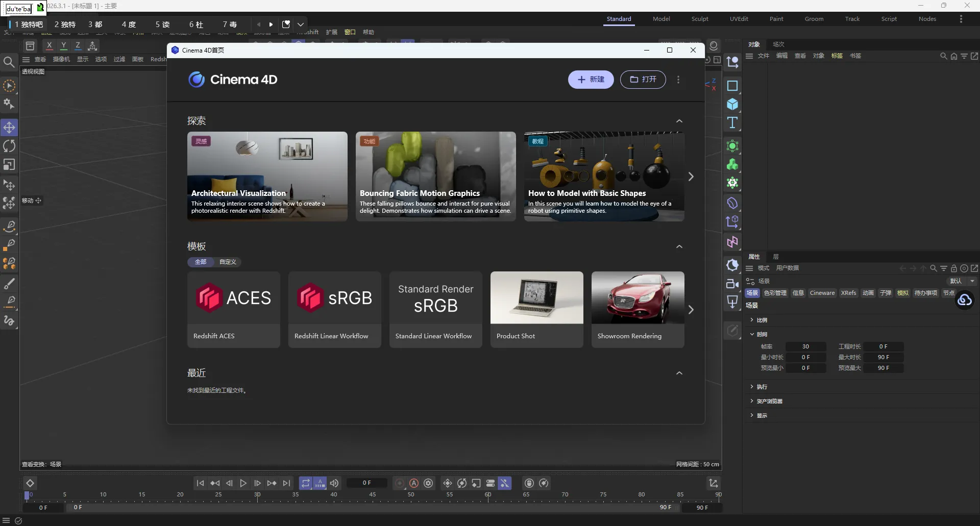Viewport: 980px width, 526px height.
Task: Expand the 资产浏览器 section
Action: tap(752, 401)
